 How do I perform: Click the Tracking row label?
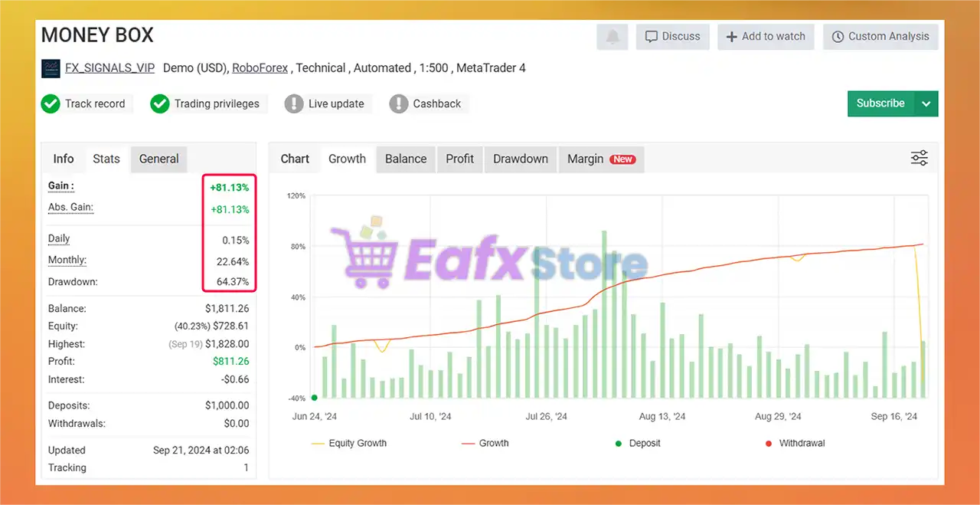point(67,468)
